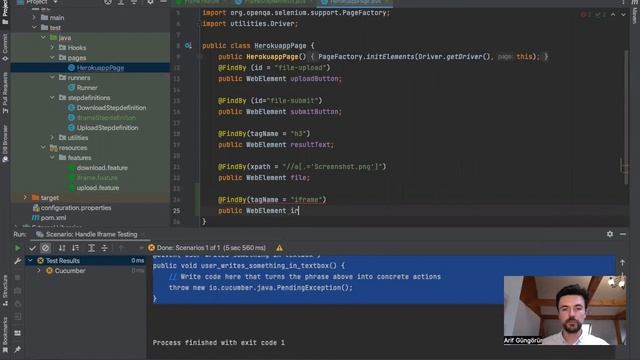
Task: Select HerokuappPage class in tree
Action: click(100, 68)
